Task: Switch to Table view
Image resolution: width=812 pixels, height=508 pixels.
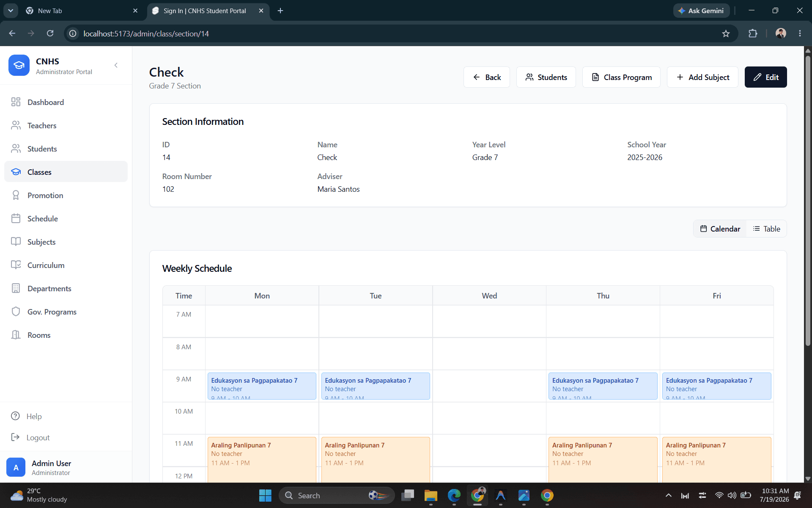Action: click(x=766, y=229)
